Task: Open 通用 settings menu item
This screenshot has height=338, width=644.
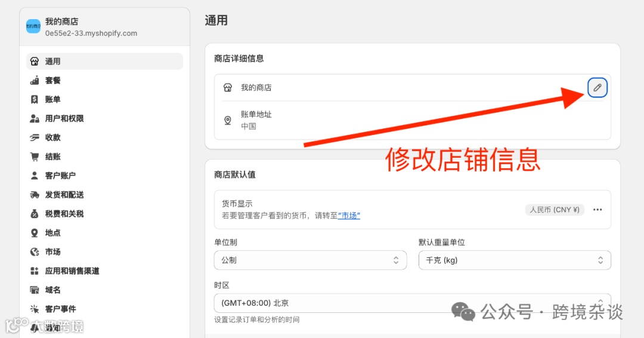Action: [x=105, y=62]
